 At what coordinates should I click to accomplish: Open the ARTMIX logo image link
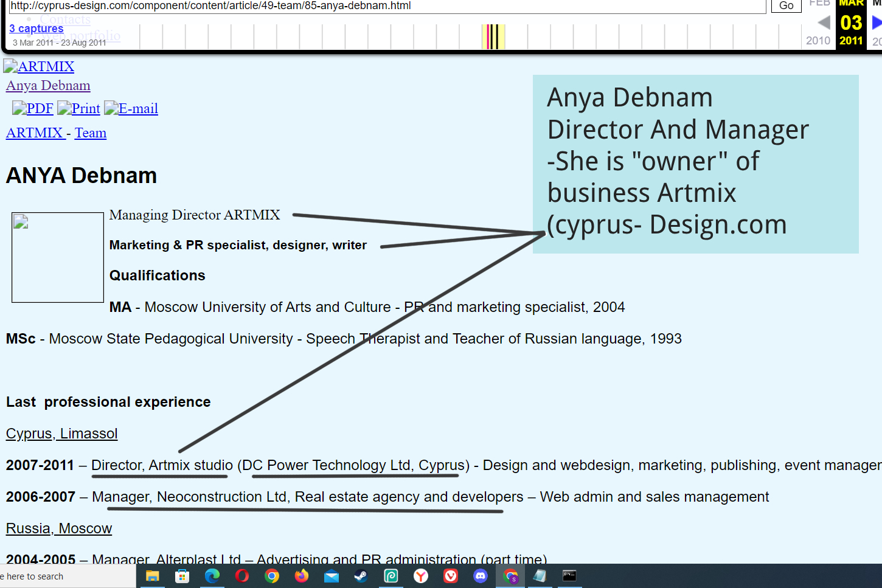[x=39, y=66]
